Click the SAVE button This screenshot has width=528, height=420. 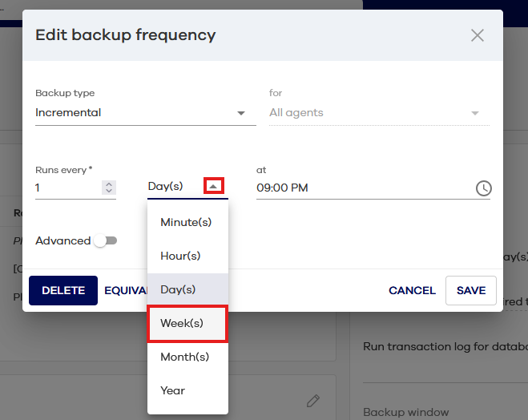(x=471, y=291)
